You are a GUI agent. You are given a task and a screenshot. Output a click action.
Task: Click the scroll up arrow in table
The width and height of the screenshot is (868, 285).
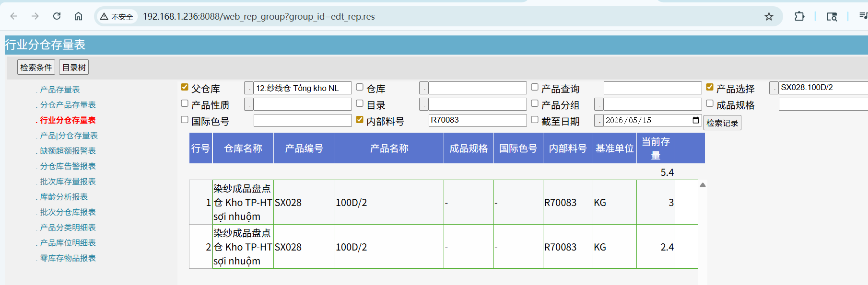coord(703,185)
